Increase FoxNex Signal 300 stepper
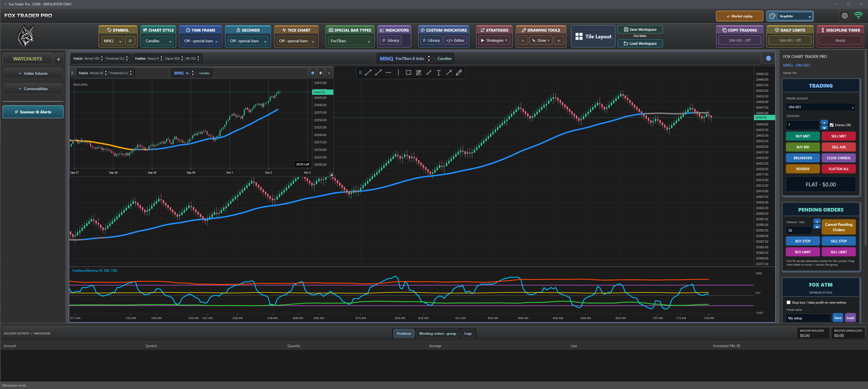This screenshot has width=868, height=389. coord(182,57)
